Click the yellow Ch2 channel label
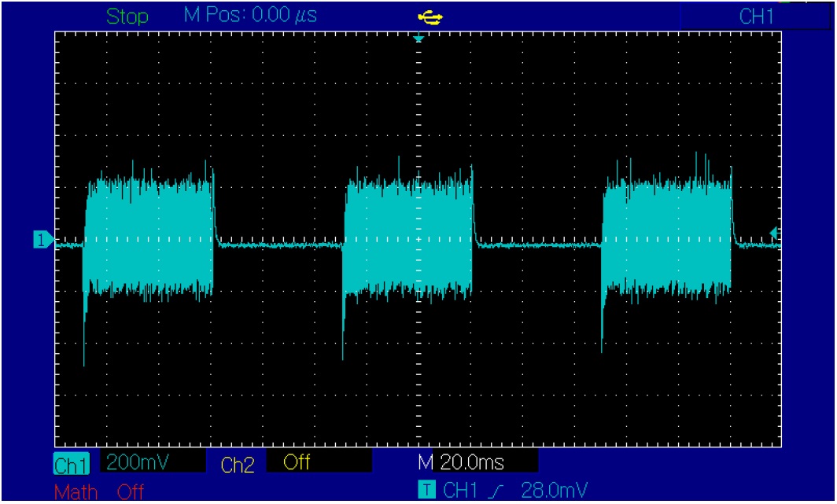Screen dimensions: 837x504 click(x=237, y=464)
